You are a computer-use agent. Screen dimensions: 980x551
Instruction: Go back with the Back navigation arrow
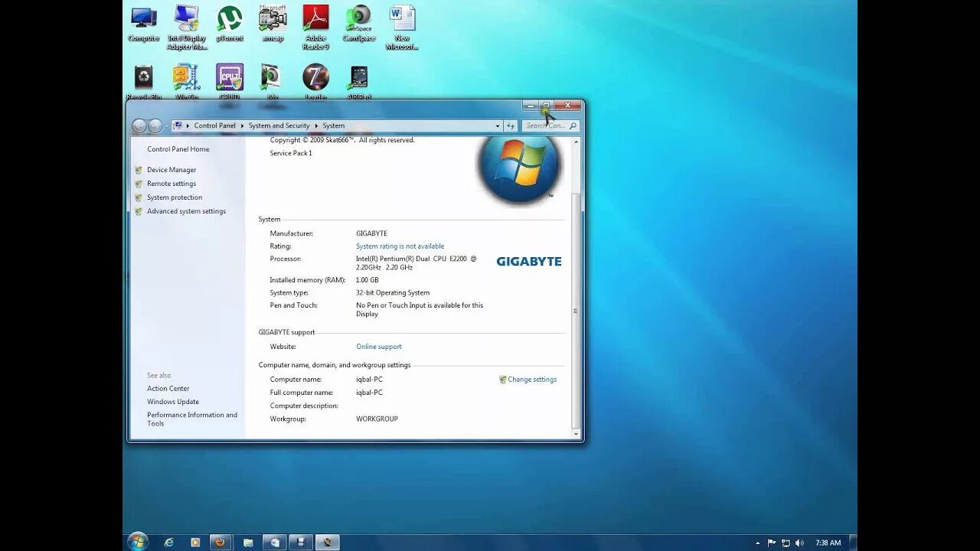(139, 126)
